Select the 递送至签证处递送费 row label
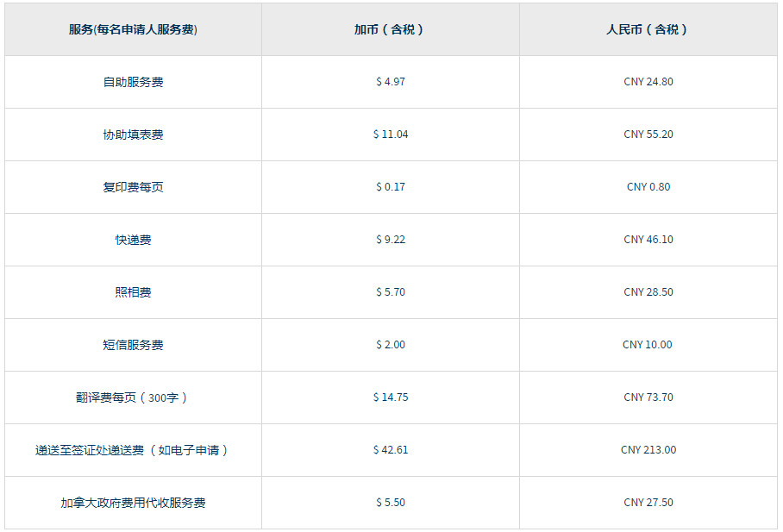 pos(131,449)
